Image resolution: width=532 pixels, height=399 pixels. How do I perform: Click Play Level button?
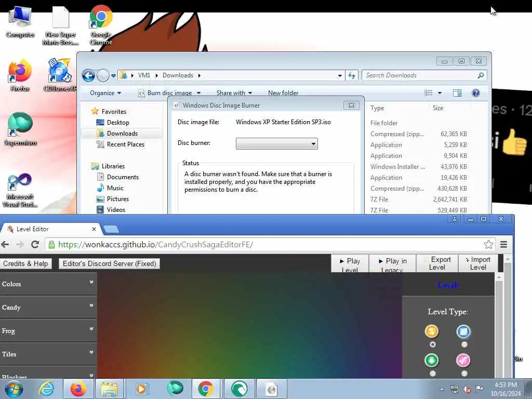coord(350,263)
